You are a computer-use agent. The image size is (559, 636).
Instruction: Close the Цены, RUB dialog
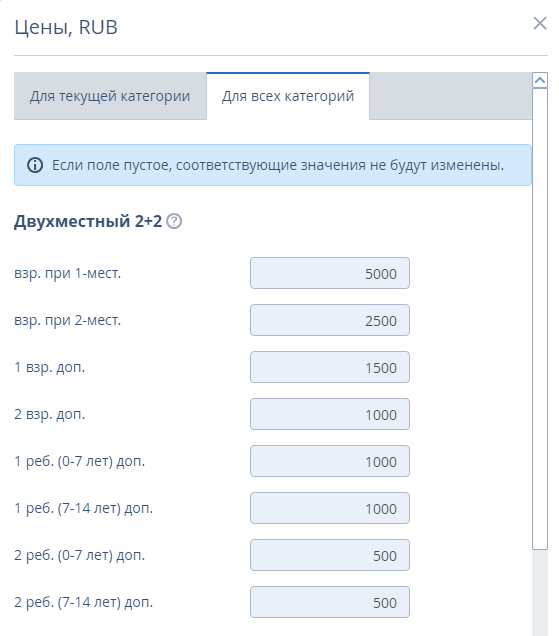(x=540, y=24)
